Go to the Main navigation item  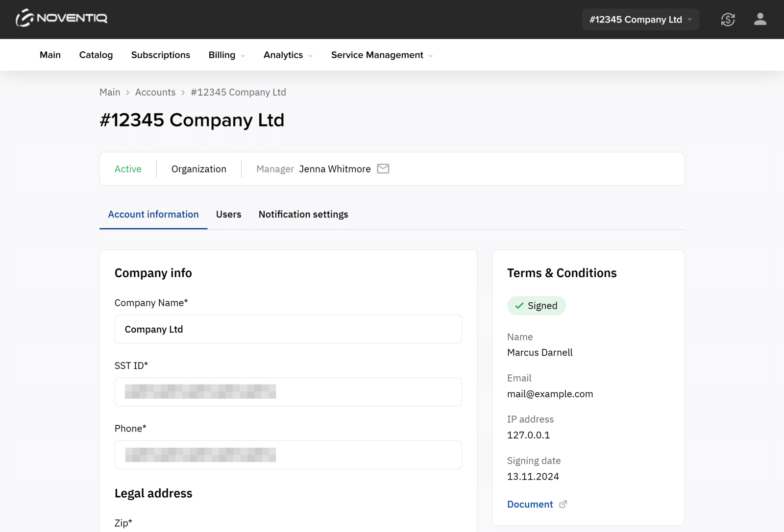click(50, 55)
